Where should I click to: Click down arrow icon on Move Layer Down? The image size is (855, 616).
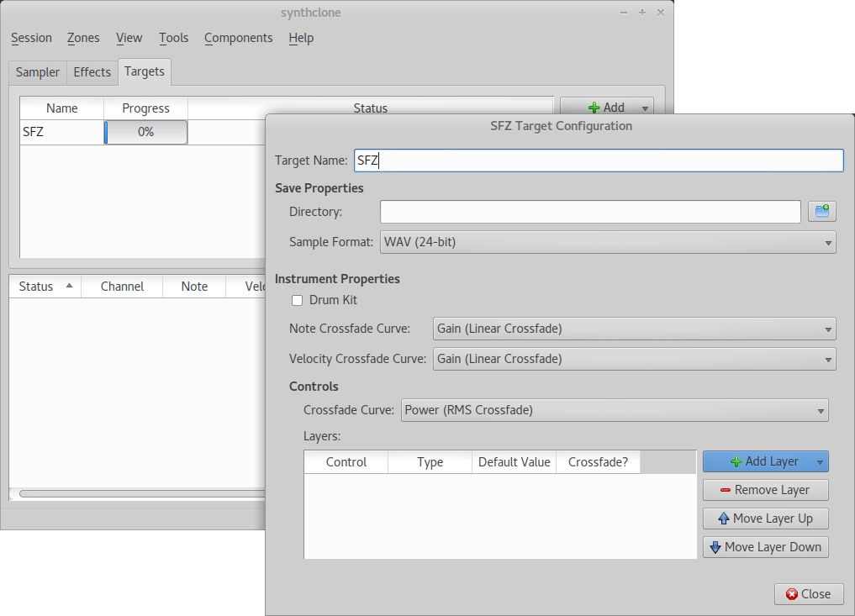[715, 547]
